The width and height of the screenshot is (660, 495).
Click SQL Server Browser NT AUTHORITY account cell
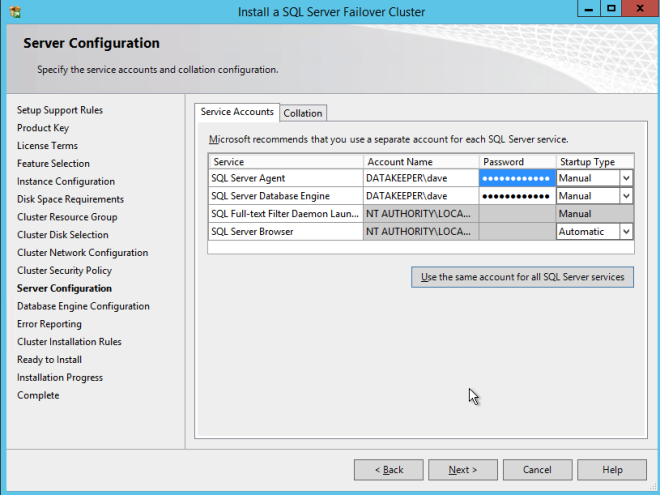(x=420, y=232)
